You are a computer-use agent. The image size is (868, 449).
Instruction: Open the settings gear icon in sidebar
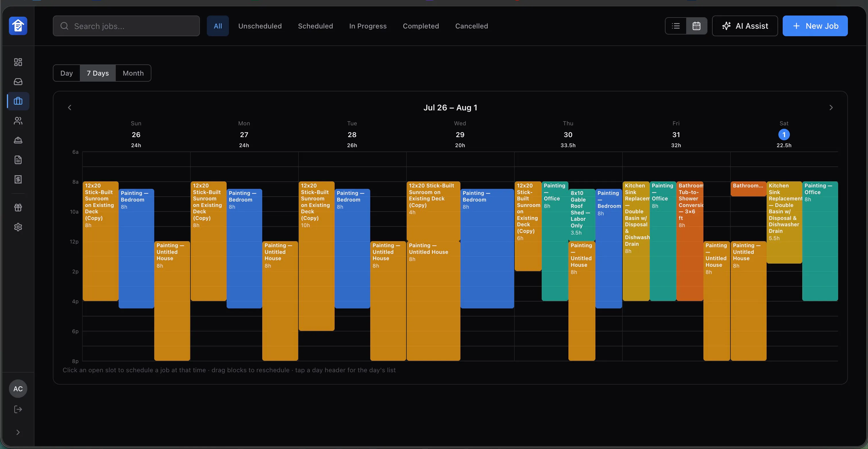click(x=18, y=227)
